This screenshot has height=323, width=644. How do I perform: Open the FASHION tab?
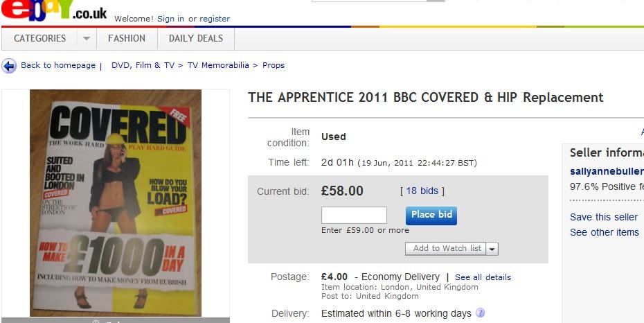[127, 39]
